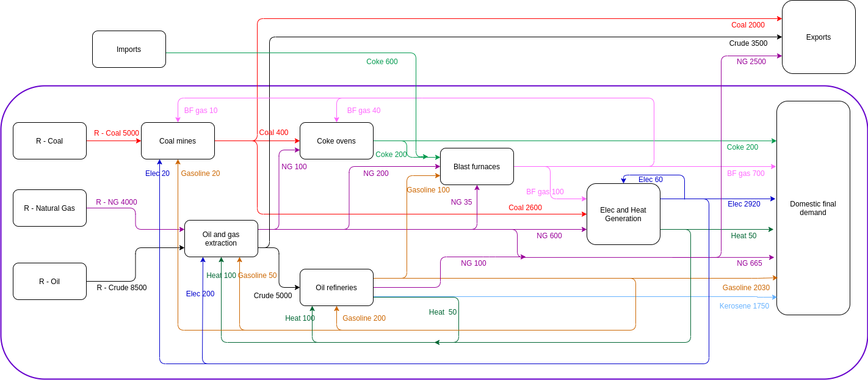Select the Elec and Heat Generation box
Viewport: 868px width, 380px height.
click(x=623, y=214)
